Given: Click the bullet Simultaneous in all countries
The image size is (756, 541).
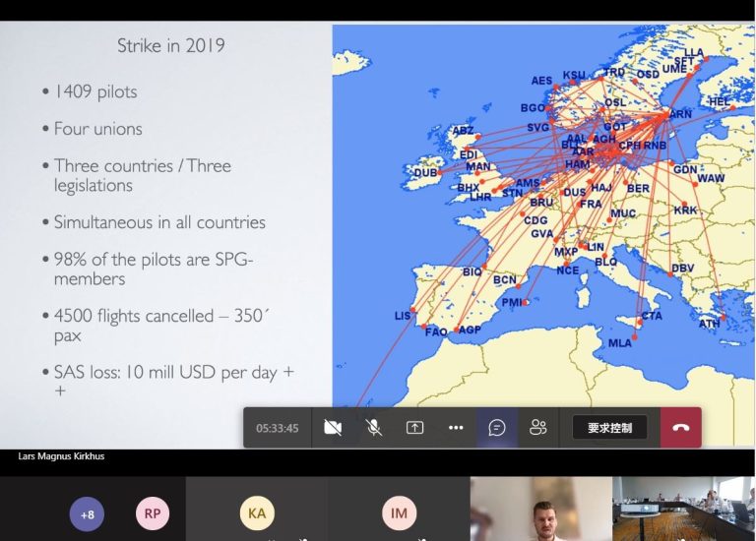Looking at the screenshot, I should tap(159, 222).
